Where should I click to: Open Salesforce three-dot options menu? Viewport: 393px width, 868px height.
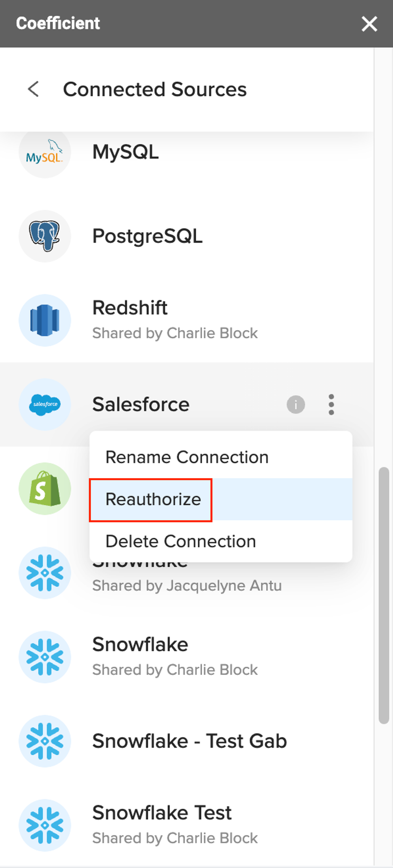point(331,404)
